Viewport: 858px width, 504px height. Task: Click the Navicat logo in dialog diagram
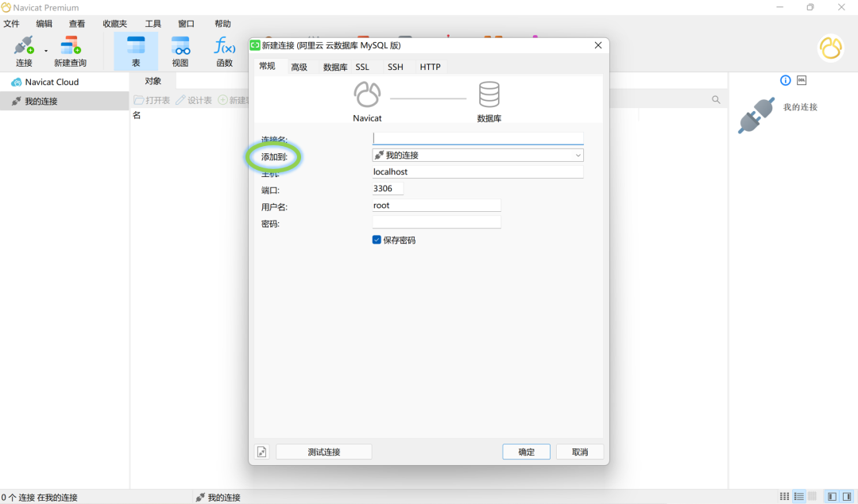click(x=366, y=94)
